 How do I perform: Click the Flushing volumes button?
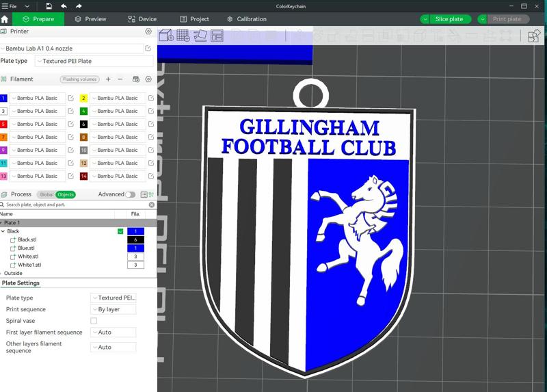(x=80, y=79)
